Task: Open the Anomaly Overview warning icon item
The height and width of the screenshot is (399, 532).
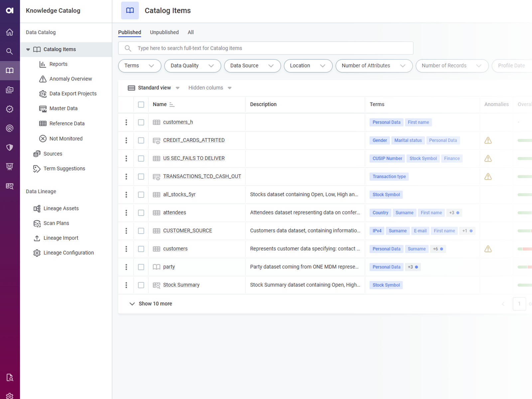Action: [43, 79]
